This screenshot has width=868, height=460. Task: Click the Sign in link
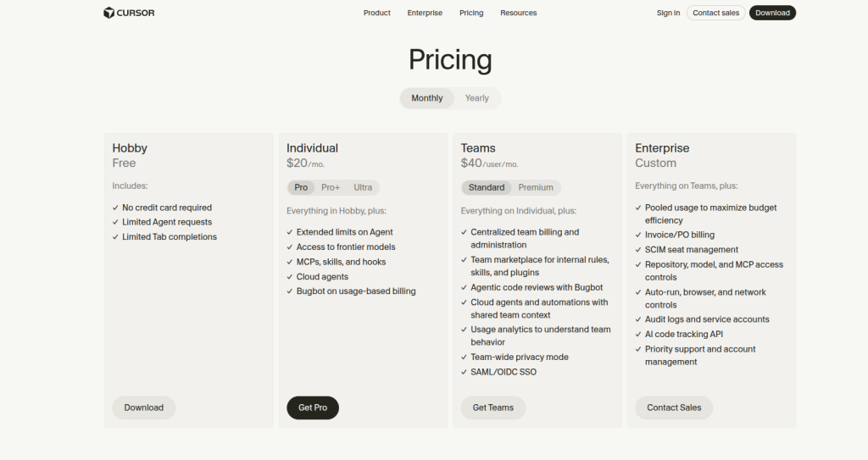tap(668, 13)
